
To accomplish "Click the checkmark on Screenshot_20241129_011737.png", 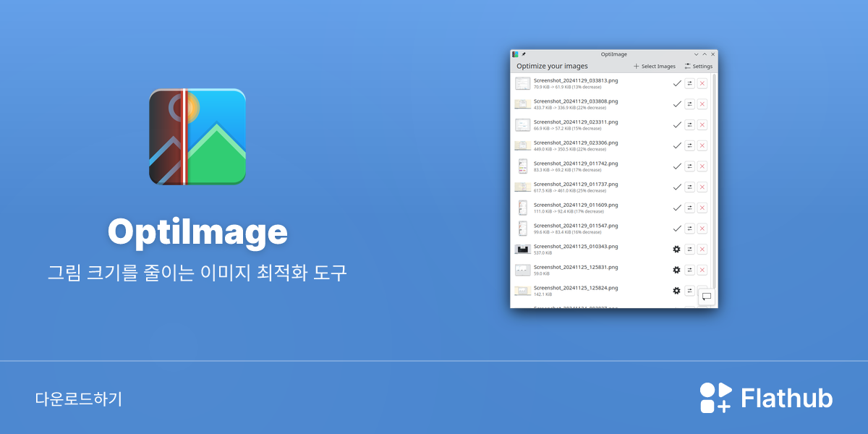I will coord(677,187).
